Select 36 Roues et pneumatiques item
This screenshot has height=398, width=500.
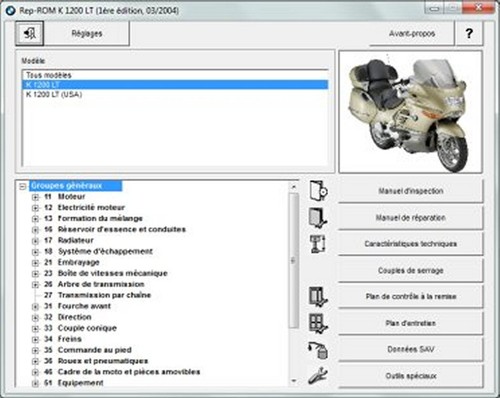point(96,361)
